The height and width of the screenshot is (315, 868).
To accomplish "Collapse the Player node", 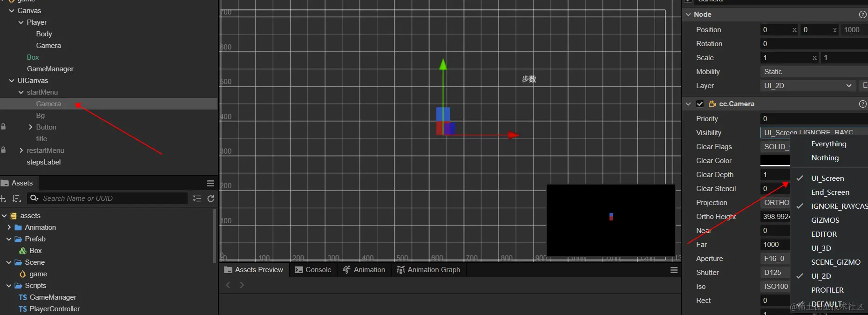I will (21, 22).
